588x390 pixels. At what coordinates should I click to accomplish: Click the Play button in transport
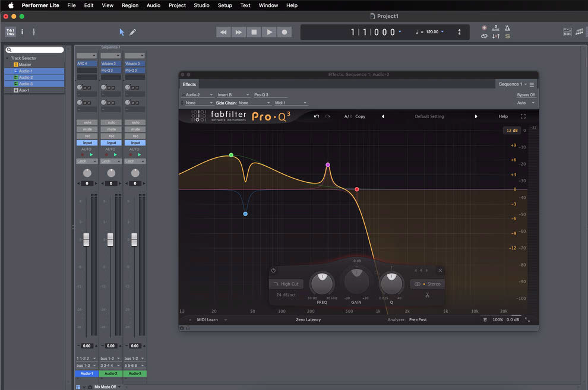[x=269, y=32]
